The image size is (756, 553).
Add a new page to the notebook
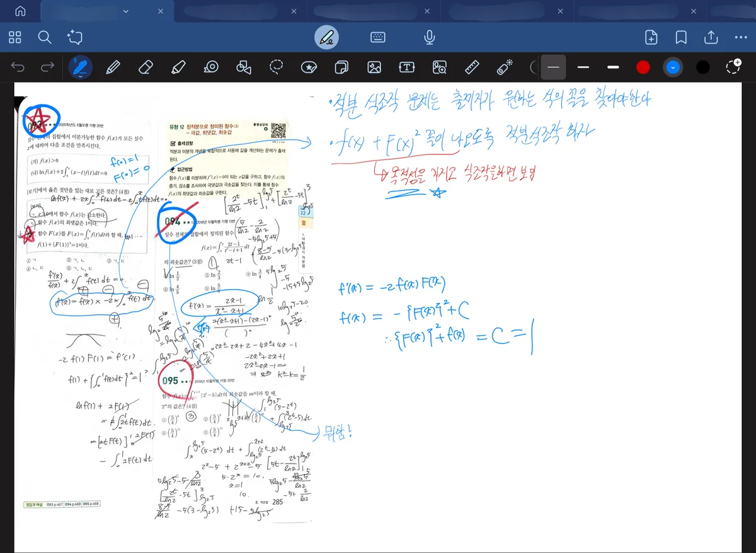click(651, 38)
